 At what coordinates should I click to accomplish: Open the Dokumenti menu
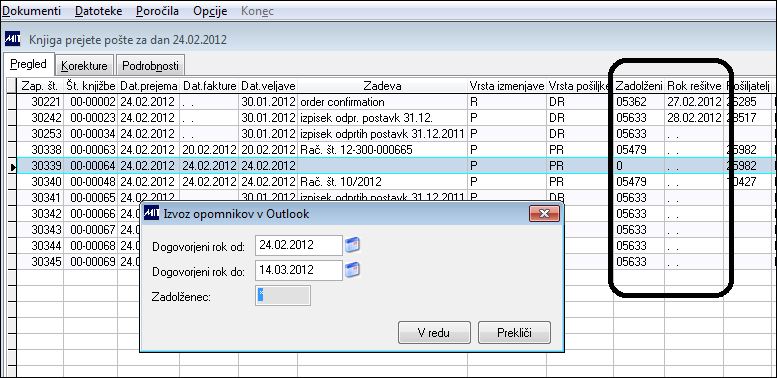[32, 10]
